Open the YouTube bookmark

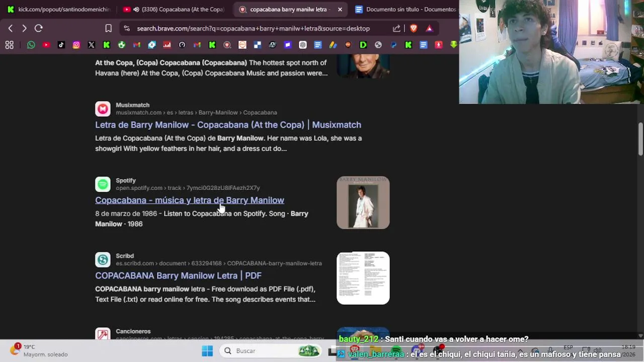click(x=46, y=45)
